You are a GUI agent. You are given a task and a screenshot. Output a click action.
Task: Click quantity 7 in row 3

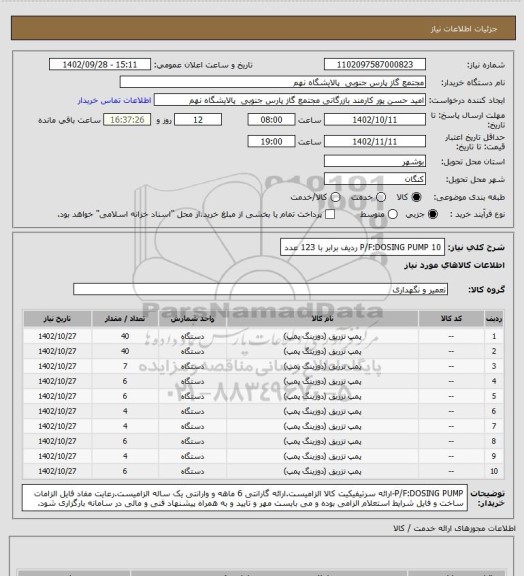click(125, 366)
